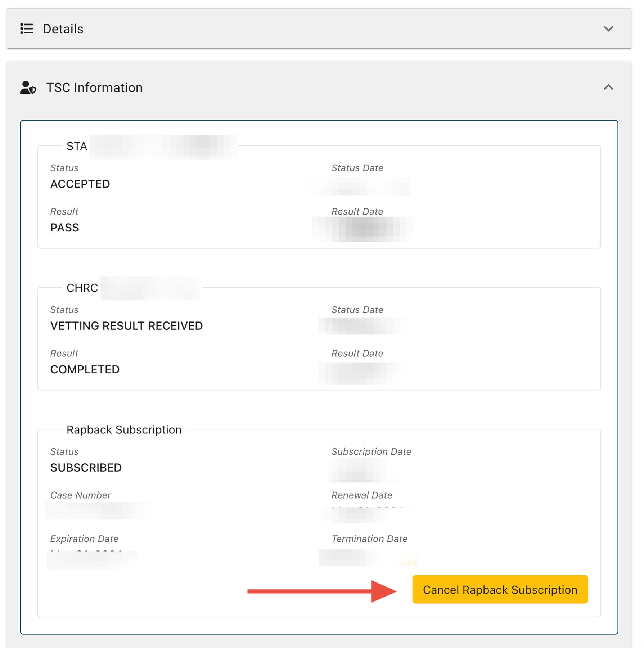Click the Rapback Subscription group heading

[124, 430]
